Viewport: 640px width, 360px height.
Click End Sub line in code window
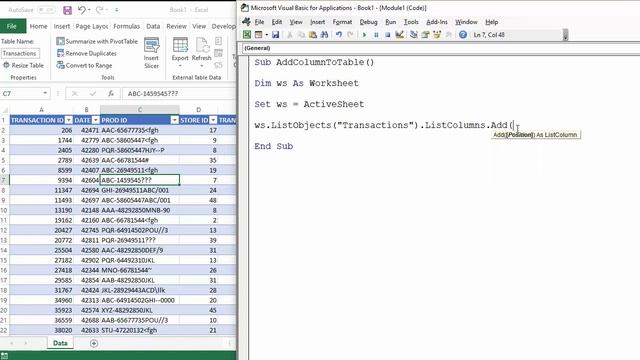coord(273,146)
